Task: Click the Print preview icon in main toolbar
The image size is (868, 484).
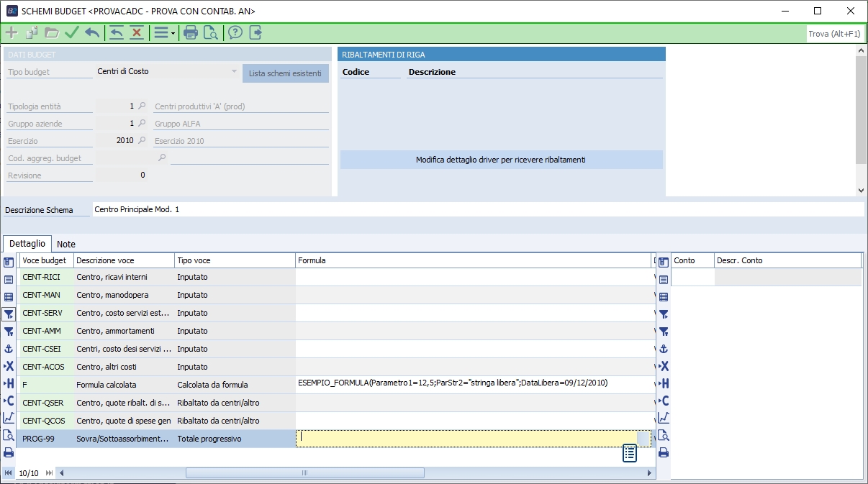Action: tap(211, 32)
